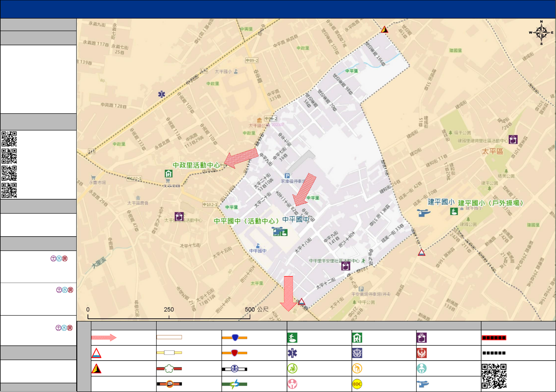Click the tree icon at 福平公園

coord(451,133)
